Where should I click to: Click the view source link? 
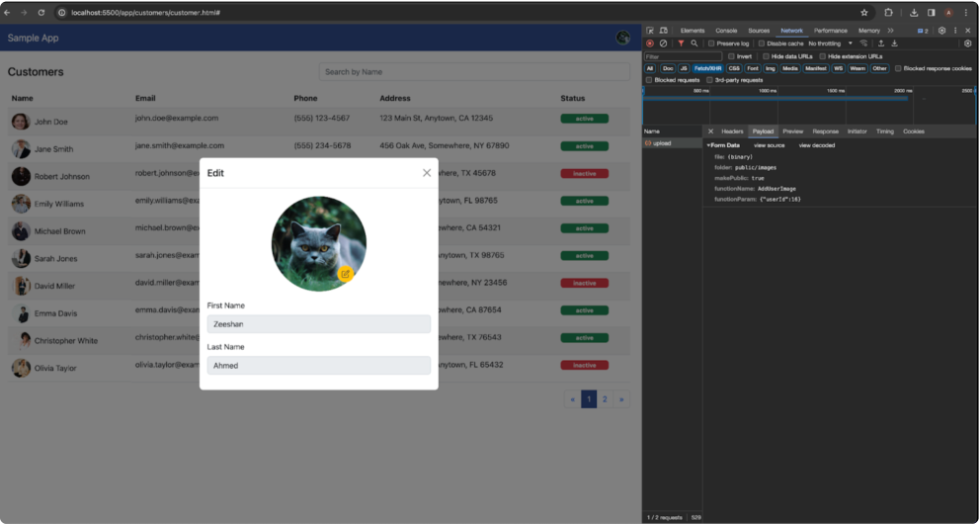coord(769,145)
